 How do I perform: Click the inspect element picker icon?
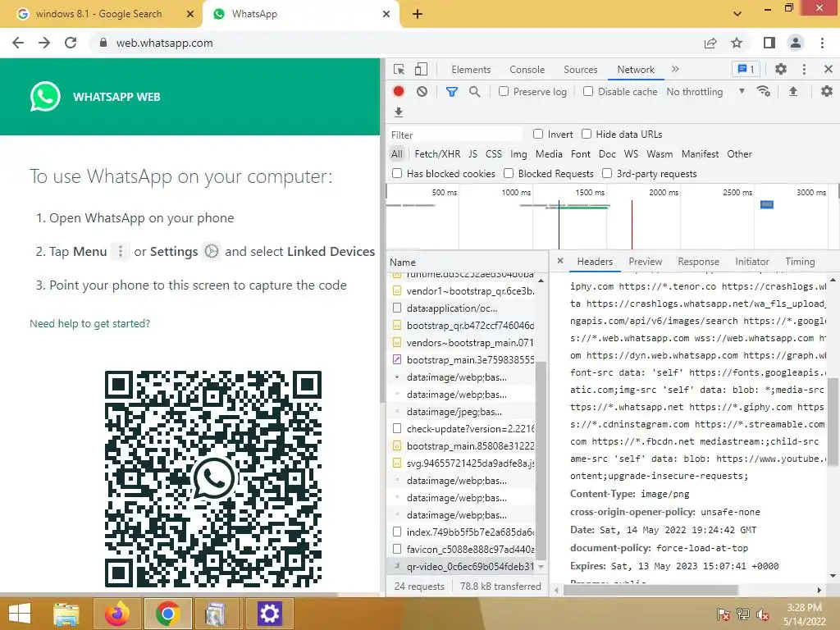[x=399, y=70]
